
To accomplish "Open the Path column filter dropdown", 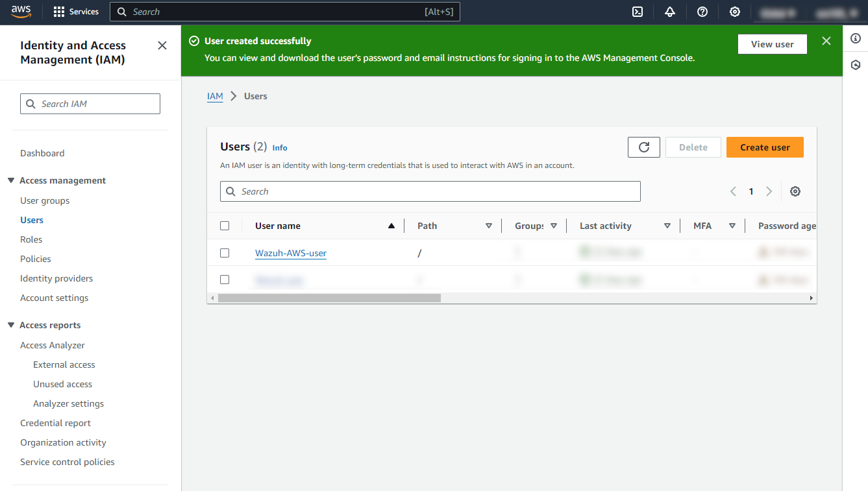I will 489,225.
